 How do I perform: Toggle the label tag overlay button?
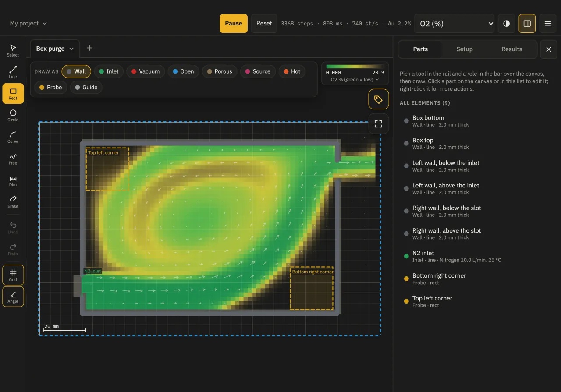coord(378,99)
